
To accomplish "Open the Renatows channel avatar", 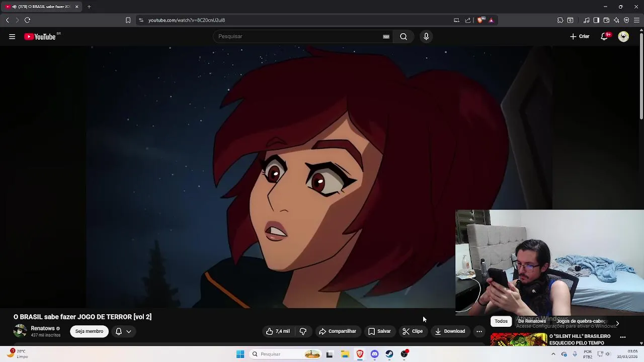I will pos(20,331).
